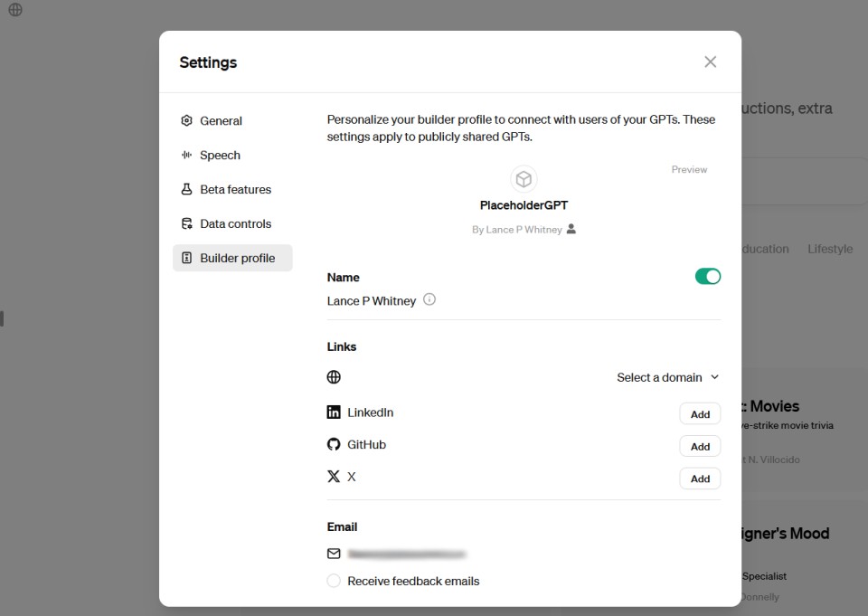Click the LinkedIn logo icon

pyautogui.click(x=334, y=412)
